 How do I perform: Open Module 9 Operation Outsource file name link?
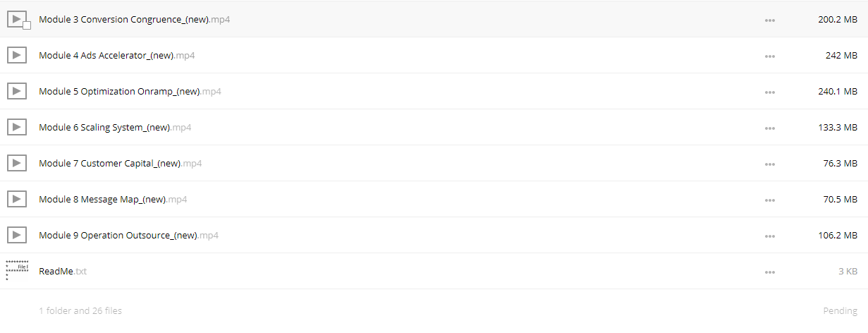coord(128,236)
